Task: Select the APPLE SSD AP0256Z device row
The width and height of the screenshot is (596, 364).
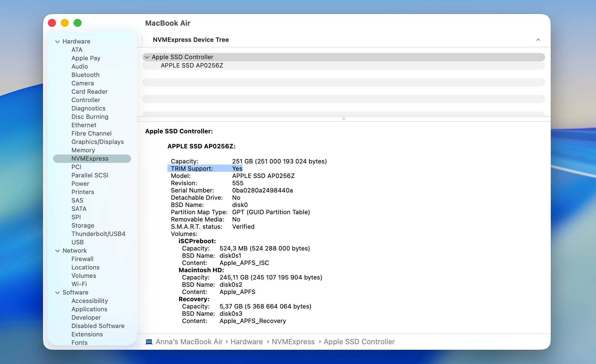Action: pos(343,66)
